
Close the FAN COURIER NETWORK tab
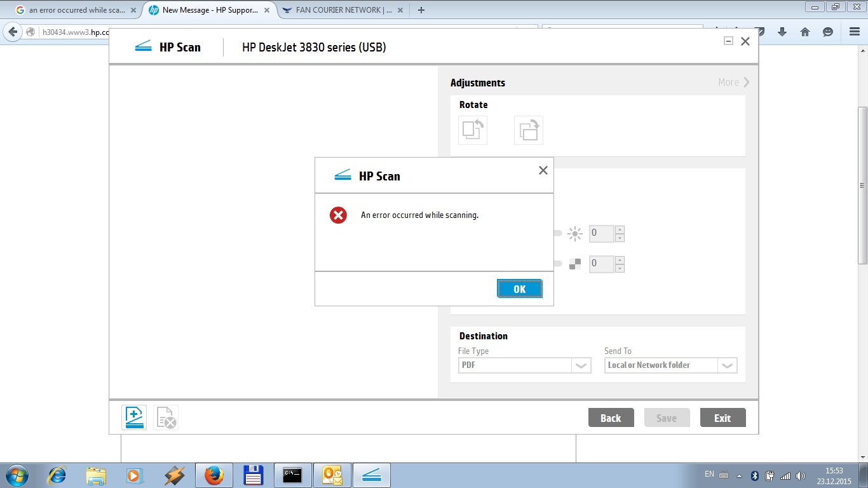[x=401, y=10]
